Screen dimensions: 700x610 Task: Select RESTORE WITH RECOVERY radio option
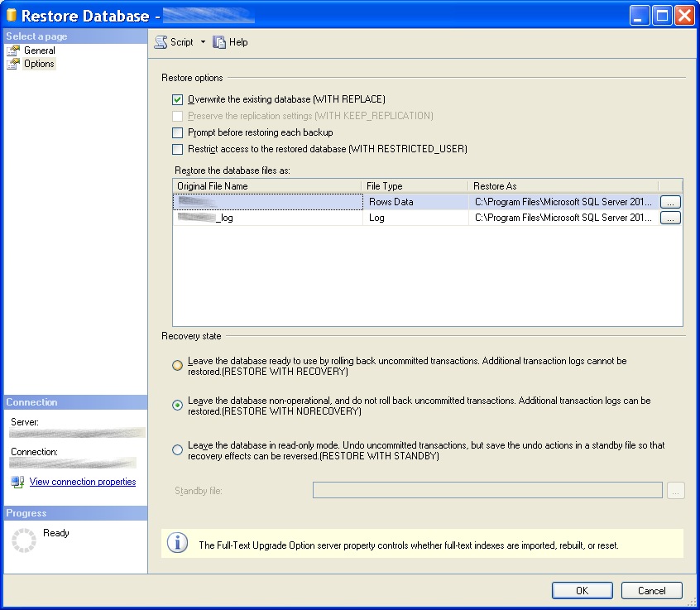pyautogui.click(x=177, y=366)
